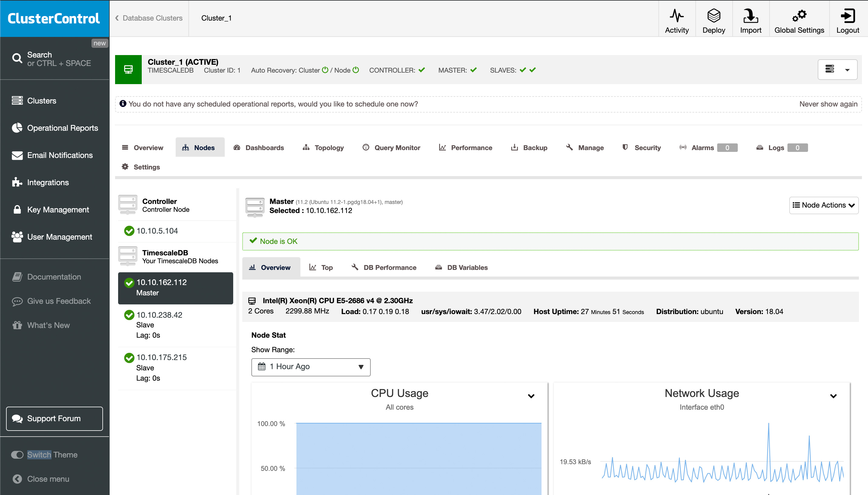Dismiss report notice via Never show again
The width and height of the screenshot is (868, 495).
click(828, 104)
